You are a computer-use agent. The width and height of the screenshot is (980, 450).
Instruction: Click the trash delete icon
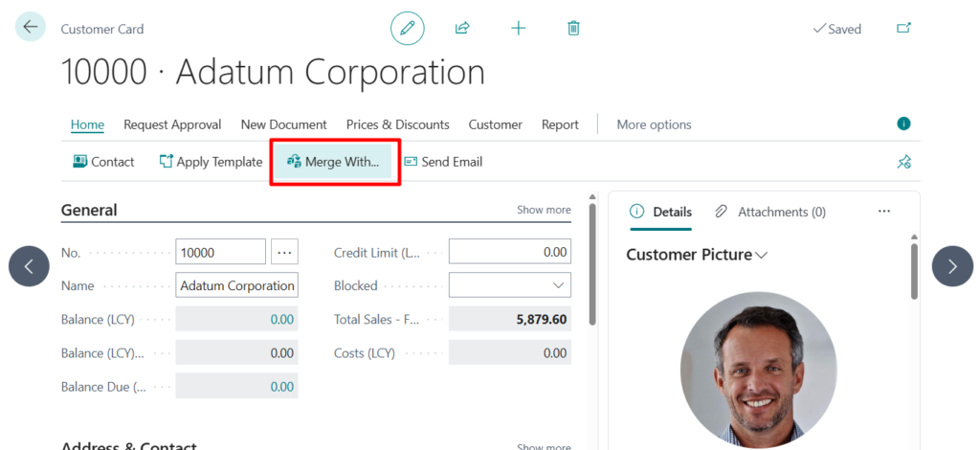[573, 29]
